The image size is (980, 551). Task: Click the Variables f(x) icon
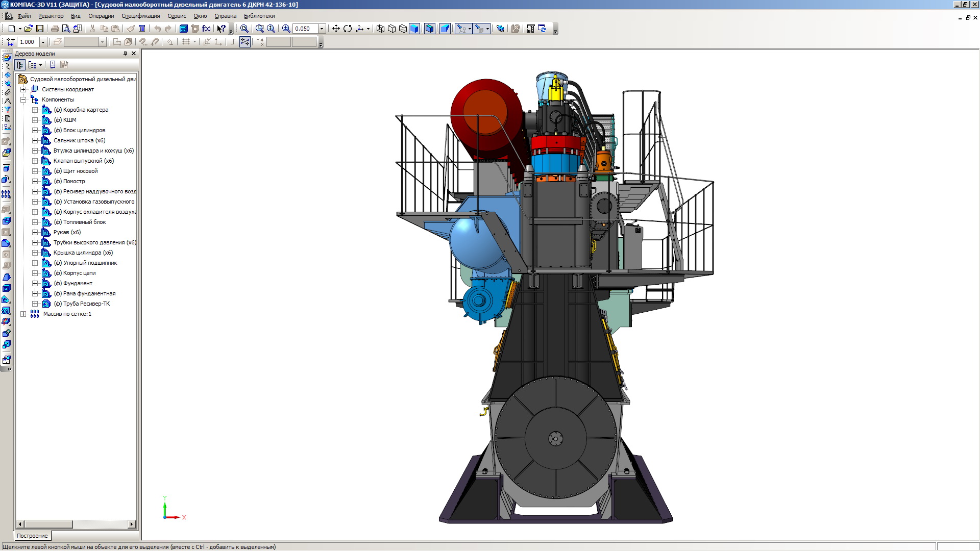click(206, 29)
